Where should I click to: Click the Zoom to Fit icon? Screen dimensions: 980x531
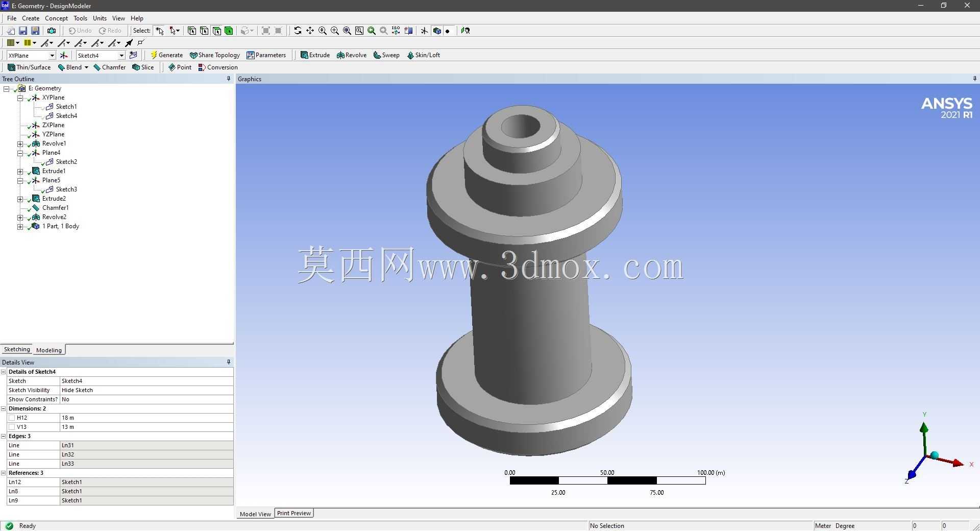[347, 31]
